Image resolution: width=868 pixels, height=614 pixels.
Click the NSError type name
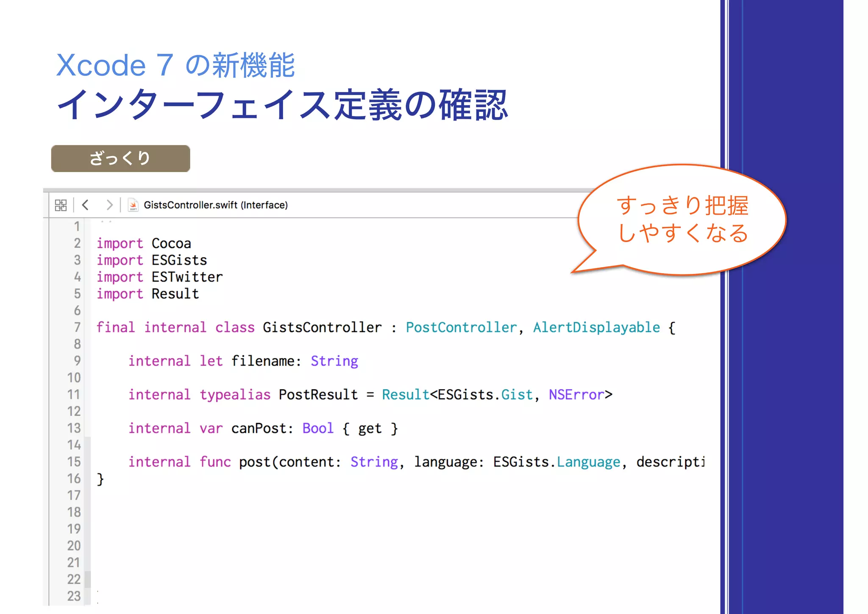click(x=576, y=395)
